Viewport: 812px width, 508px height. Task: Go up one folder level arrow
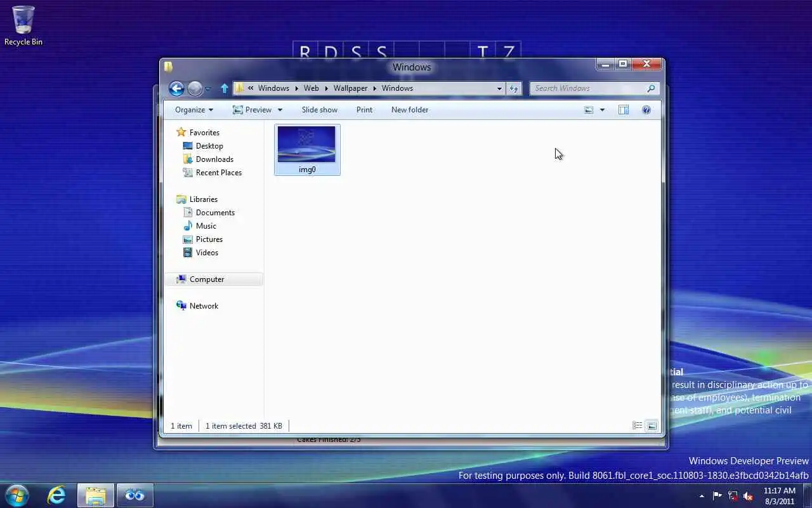(224, 88)
